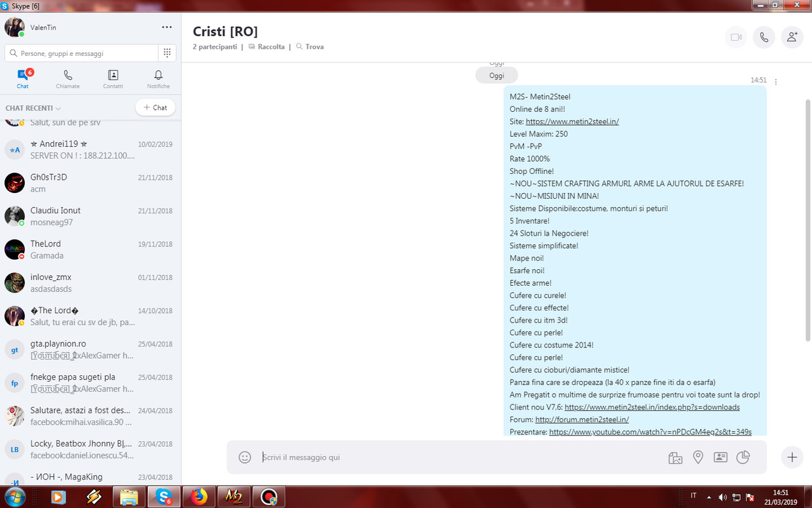Viewport: 812px width, 508px height.
Task: Open the Claudiu Ionut conversation
Action: [x=90, y=216]
